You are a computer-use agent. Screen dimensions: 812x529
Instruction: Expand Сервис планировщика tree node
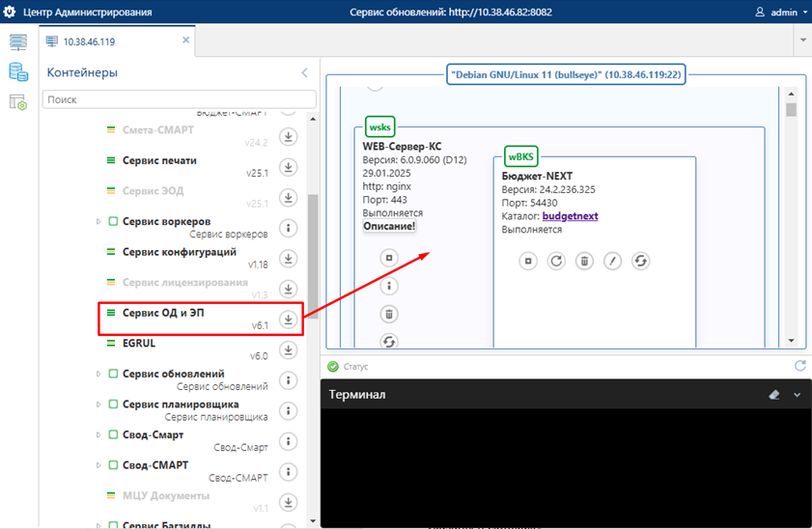[x=98, y=404]
